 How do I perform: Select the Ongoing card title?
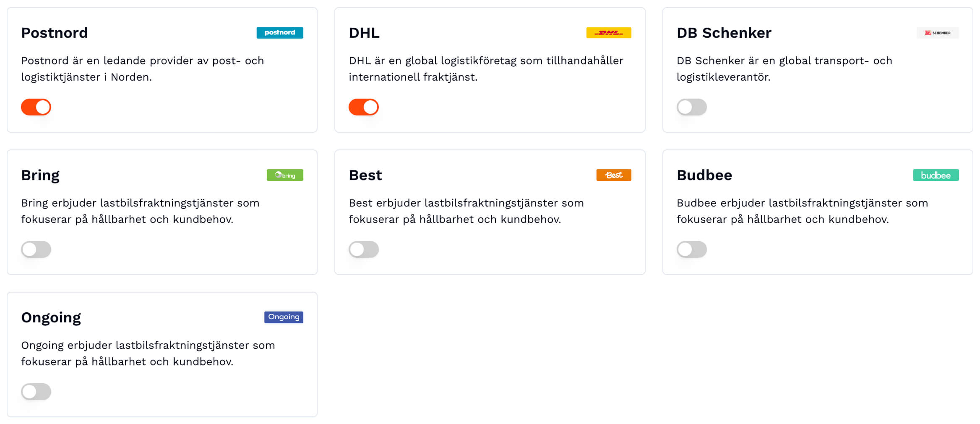[51, 317]
